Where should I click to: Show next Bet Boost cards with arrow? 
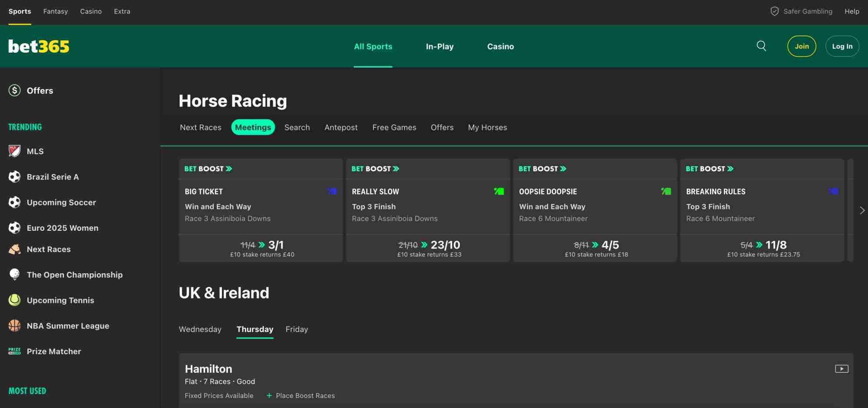(862, 210)
